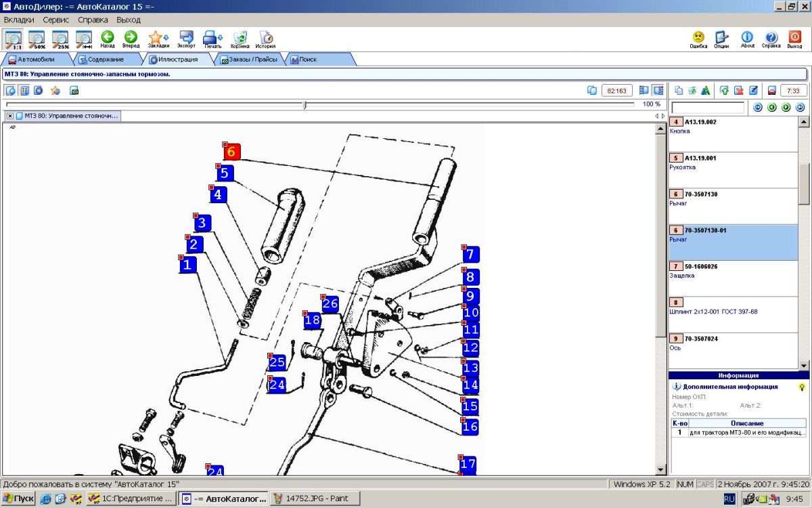Image resolution: width=812 pixels, height=508 pixels.
Task: Toggle the 1:1 zoom mode button
Action: click(x=14, y=39)
